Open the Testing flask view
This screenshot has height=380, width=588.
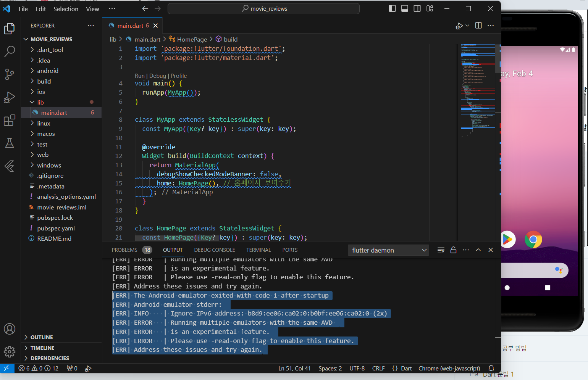coord(10,143)
